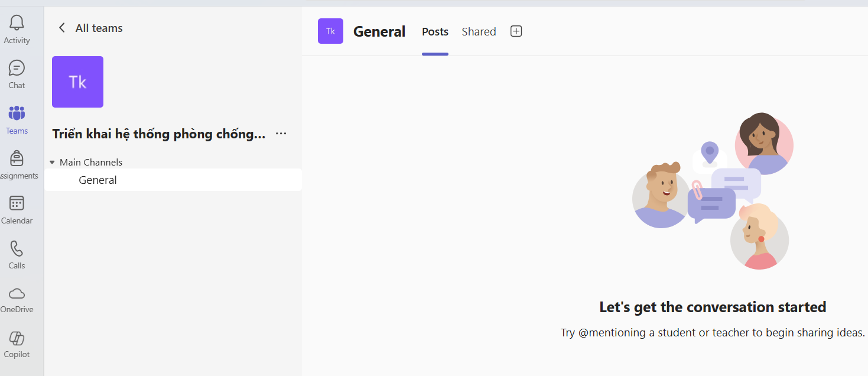Collapse the Main Channels section triangle
This screenshot has height=376, width=868.
tap(52, 162)
